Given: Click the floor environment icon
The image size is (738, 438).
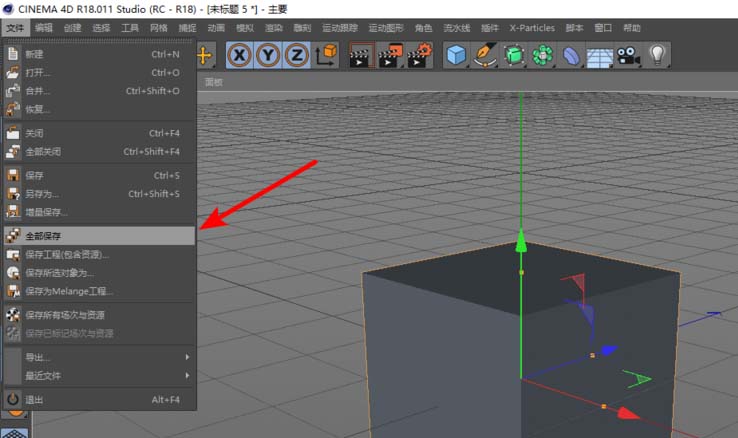Looking at the screenshot, I should click(x=599, y=56).
